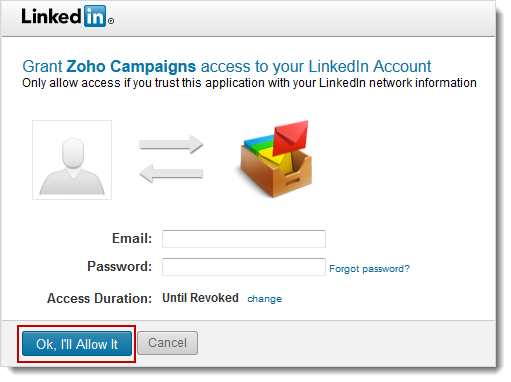The height and width of the screenshot is (382, 511).
Task: Click the LinkedIn logo
Action: pyautogui.click(x=68, y=16)
